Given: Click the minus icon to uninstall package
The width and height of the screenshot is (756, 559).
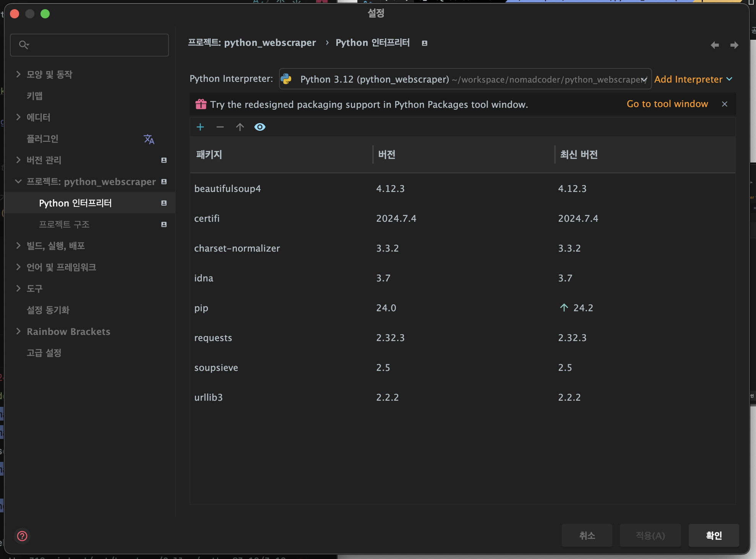Looking at the screenshot, I should 220,127.
